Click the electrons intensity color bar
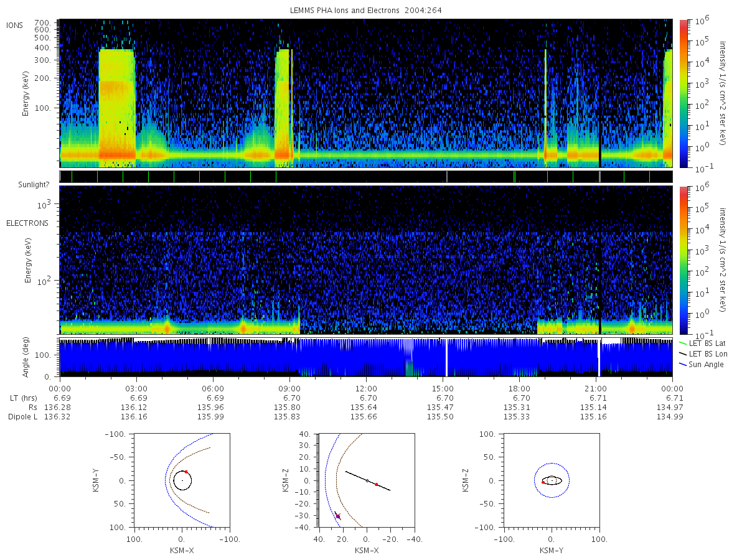Viewport: 747px width, 560px height. point(683,260)
